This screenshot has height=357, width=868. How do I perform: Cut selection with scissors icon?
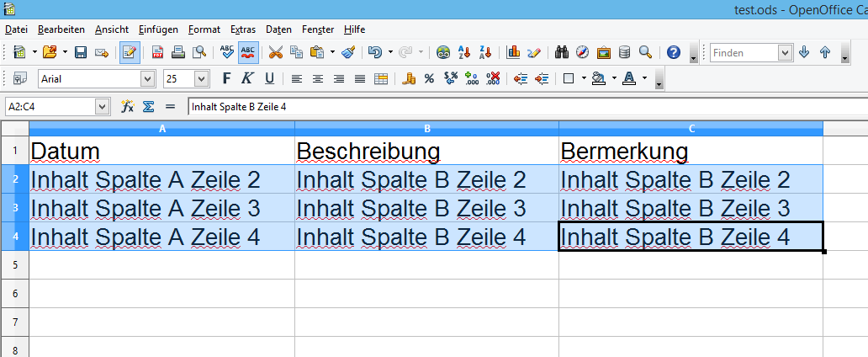coord(275,52)
